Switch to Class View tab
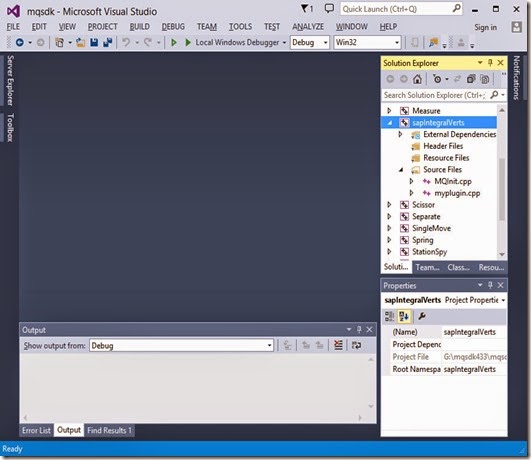The height and width of the screenshot is (460, 531). pyautogui.click(x=458, y=267)
